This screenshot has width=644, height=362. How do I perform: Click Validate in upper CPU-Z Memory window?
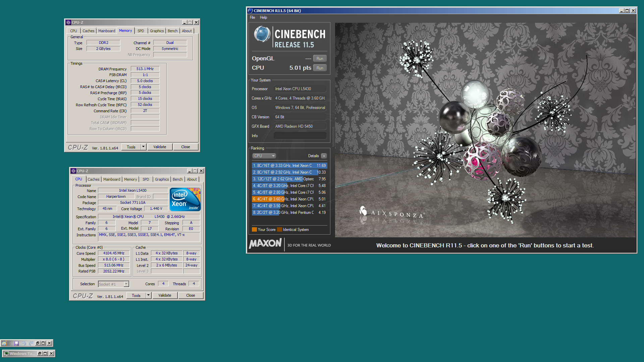pyautogui.click(x=160, y=147)
